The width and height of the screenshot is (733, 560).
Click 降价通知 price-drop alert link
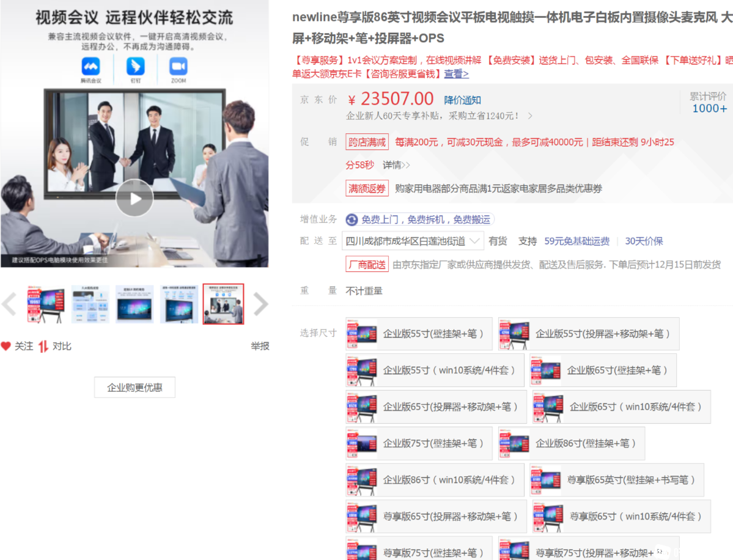(462, 100)
